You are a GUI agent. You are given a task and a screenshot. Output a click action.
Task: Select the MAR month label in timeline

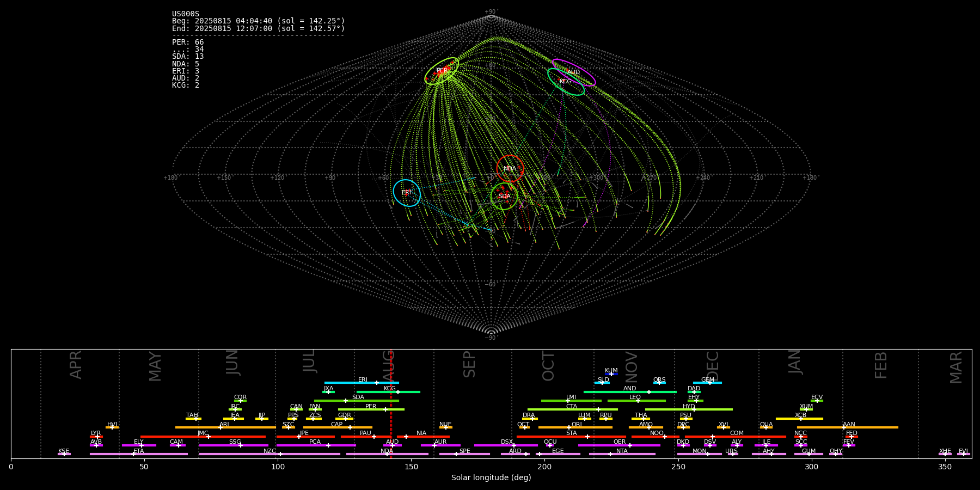coord(956,367)
